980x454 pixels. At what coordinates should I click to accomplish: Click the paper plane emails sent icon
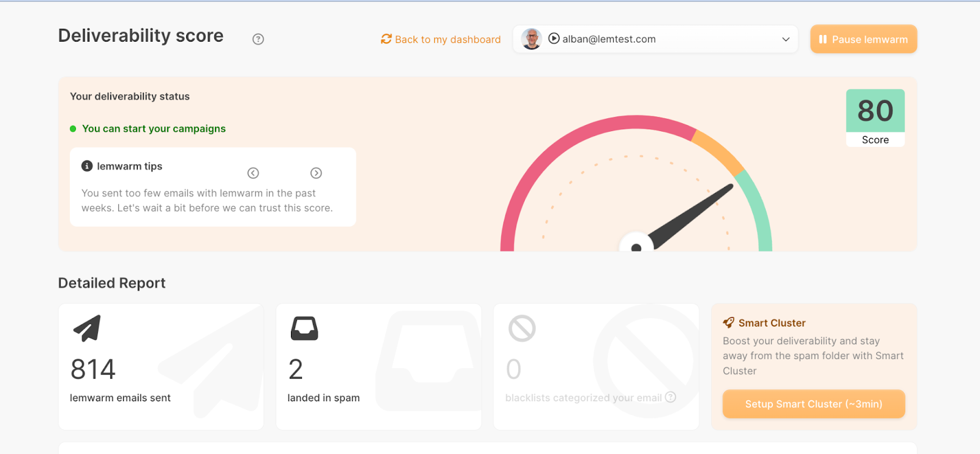pos(87,328)
